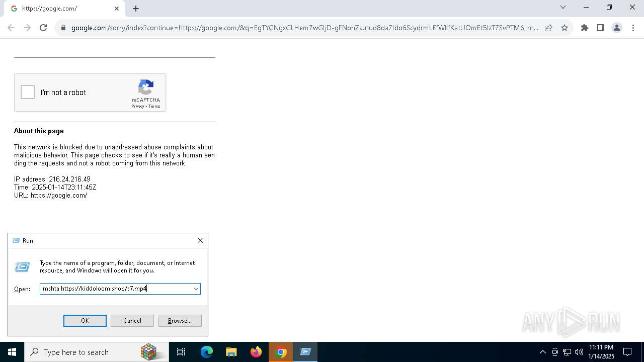The width and height of the screenshot is (644, 362).
Task: Open the taskbar clock and date
Action: (601, 352)
